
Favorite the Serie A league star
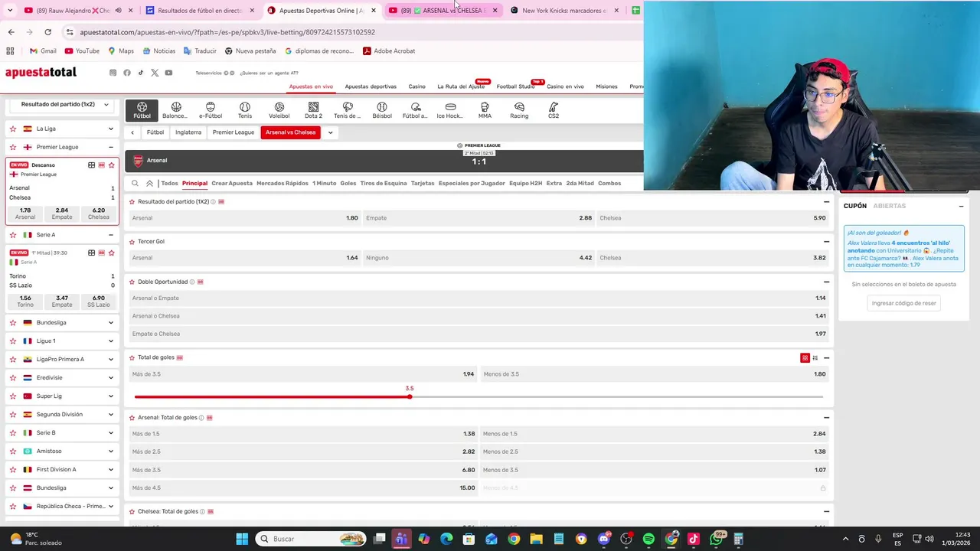(13, 235)
